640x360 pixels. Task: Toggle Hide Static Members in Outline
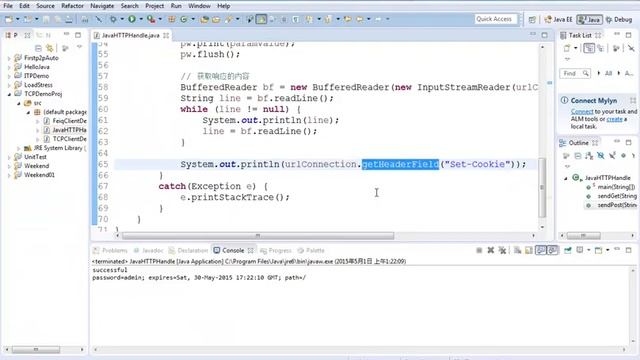click(x=612, y=156)
